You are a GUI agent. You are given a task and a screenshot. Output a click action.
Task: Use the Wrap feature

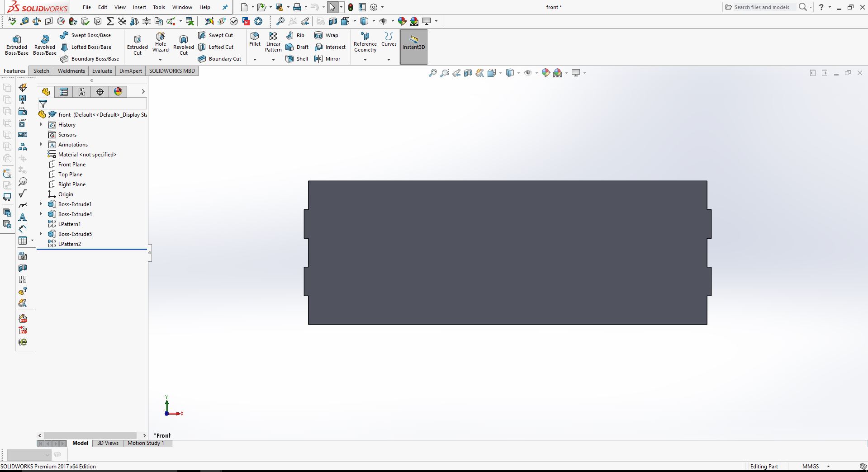coord(326,35)
